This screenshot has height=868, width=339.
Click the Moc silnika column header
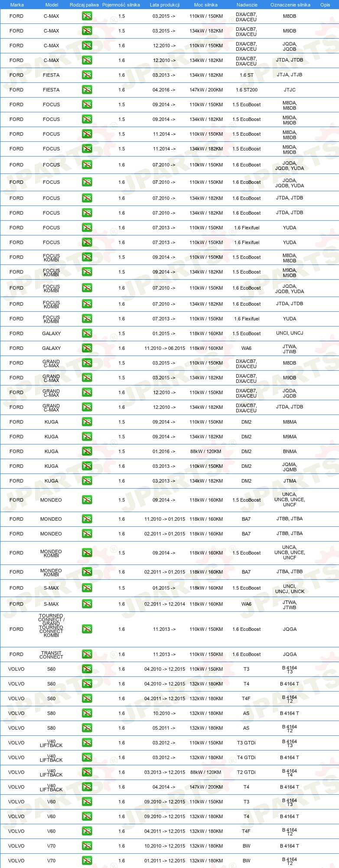tap(206, 5)
